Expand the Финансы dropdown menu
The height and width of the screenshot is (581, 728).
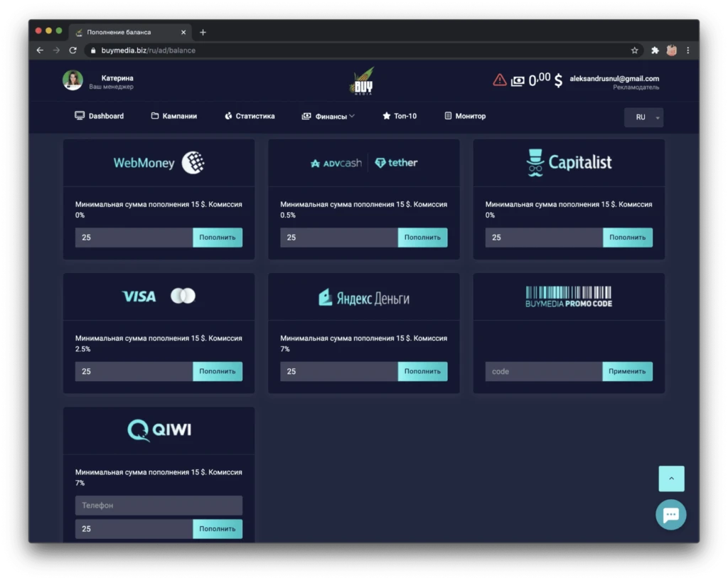pyautogui.click(x=328, y=116)
